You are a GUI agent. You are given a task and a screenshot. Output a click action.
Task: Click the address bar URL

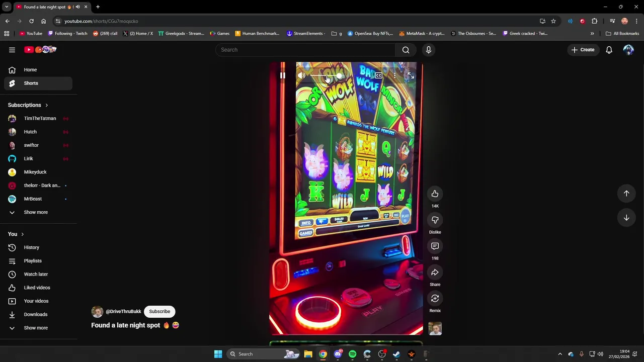point(101,21)
